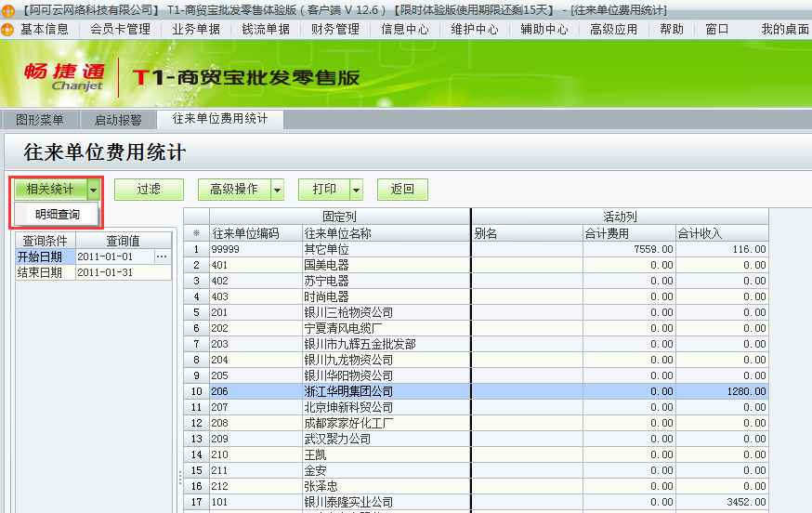Open the 财务管理 menu
The image size is (812, 513).
point(334,29)
